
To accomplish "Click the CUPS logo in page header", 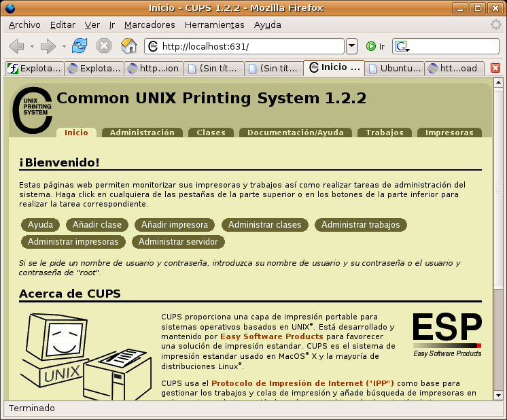I will (32, 109).
